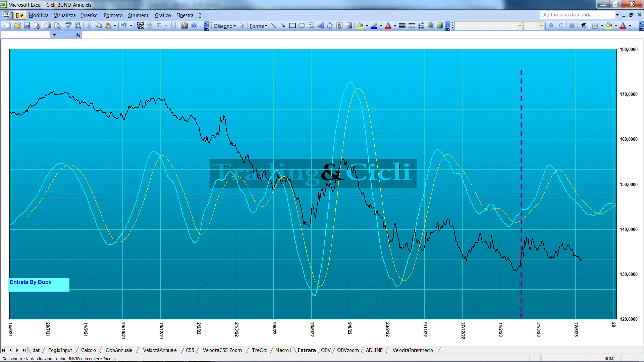The height and width of the screenshot is (362, 644).
Task: Open the Visualizza menu
Action: 65,15
